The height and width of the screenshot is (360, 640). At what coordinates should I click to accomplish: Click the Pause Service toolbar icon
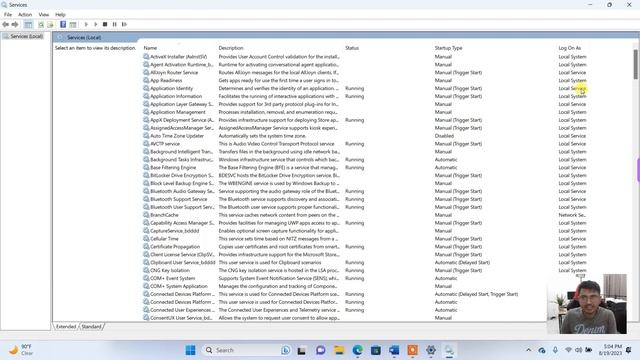coord(115,24)
